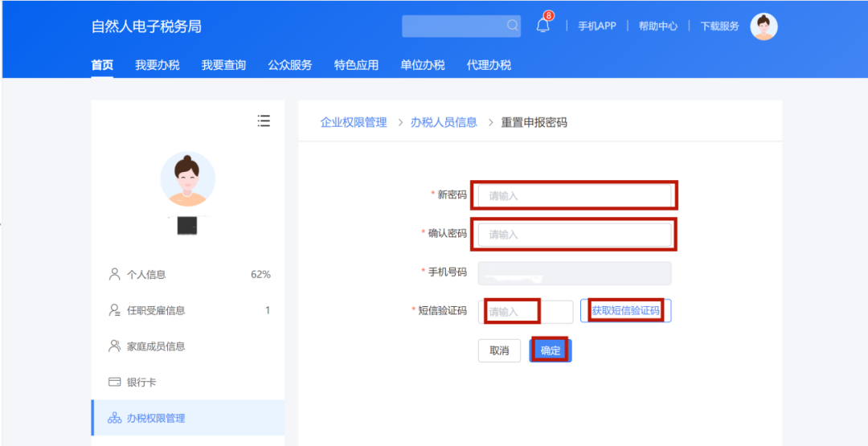868x446 pixels.
Task: Toggle the sidebar collapse menu icon
Action: point(264,121)
